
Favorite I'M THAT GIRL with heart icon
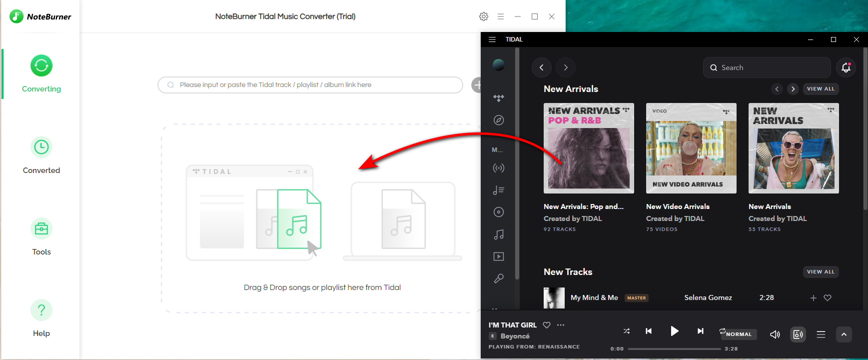click(547, 325)
